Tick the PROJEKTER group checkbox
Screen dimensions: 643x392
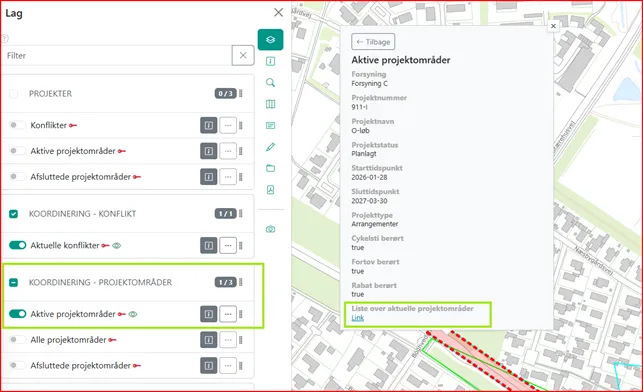click(14, 93)
